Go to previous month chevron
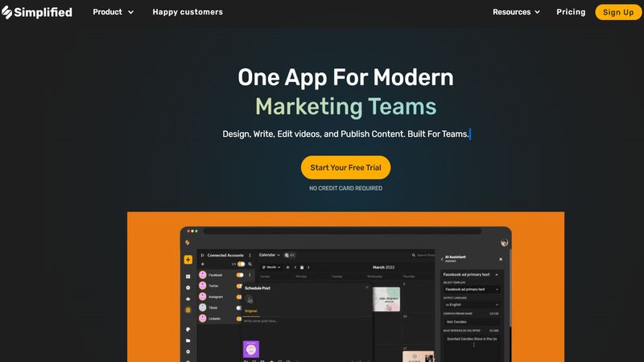Image resolution: width=644 pixels, height=362 pixels. tap(295, 267)
